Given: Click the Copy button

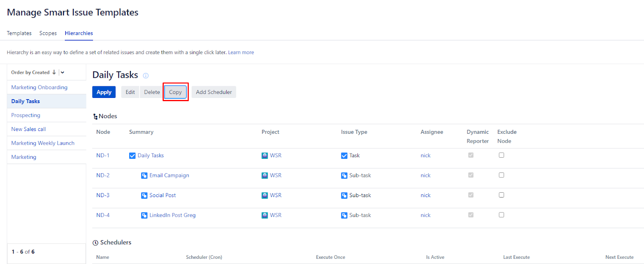Looking at the screenshot, I should tap(175, 92).
